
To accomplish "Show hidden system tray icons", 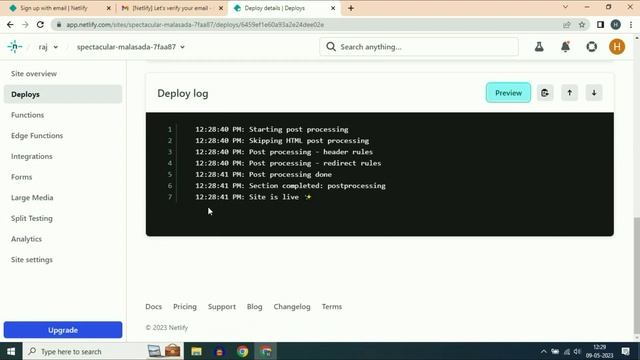I will click(543, 352).
